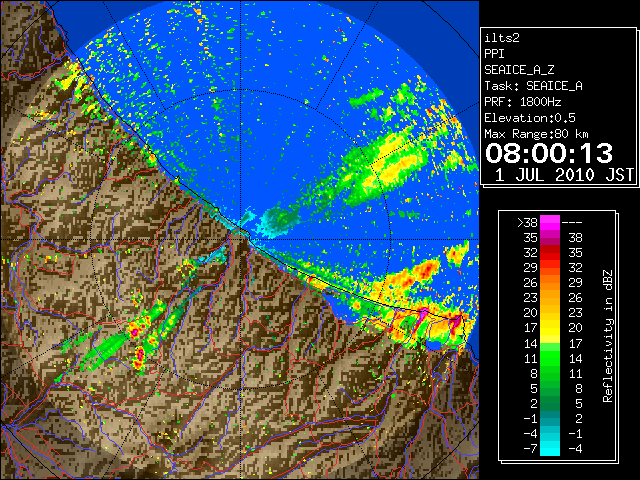640x480 pixels.
Task: Click the Reflectivity in dBZ axis label
Action: [607, 336]
